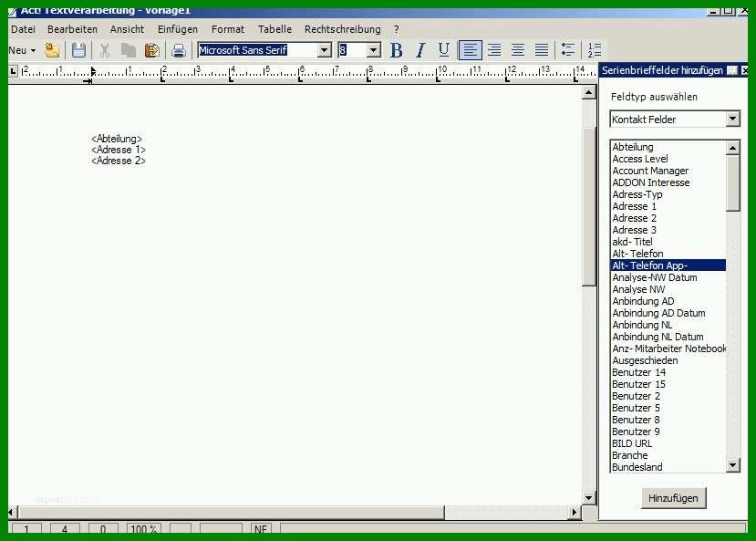
Task: Toggle underline formatting
Action: coord(443,49)
